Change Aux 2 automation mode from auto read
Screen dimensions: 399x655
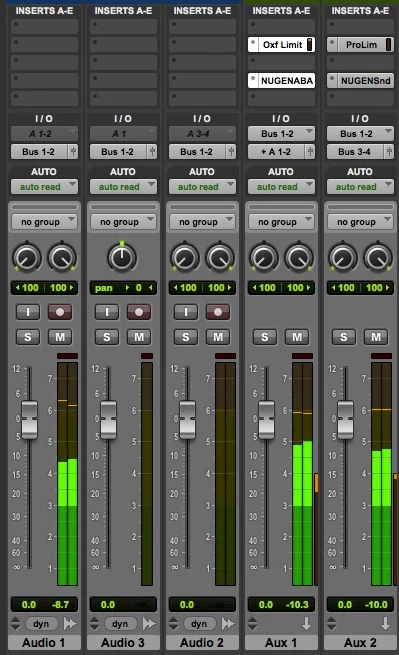(360, 187)
